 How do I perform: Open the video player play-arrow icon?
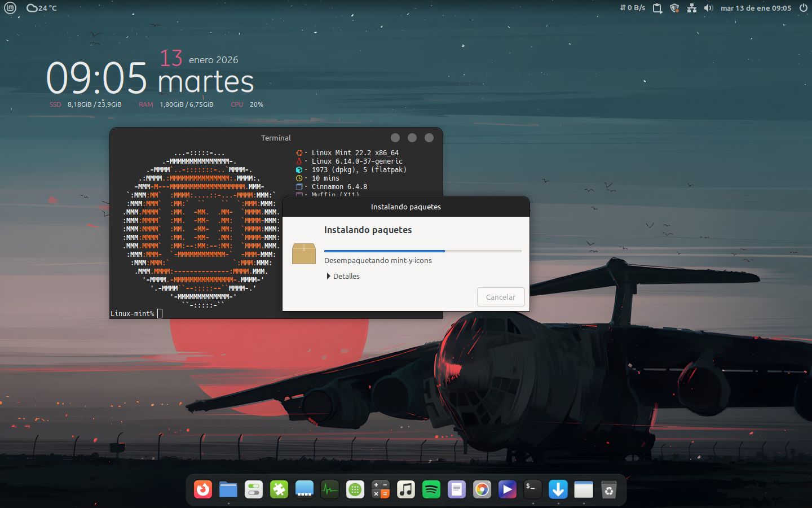[507, 489]
